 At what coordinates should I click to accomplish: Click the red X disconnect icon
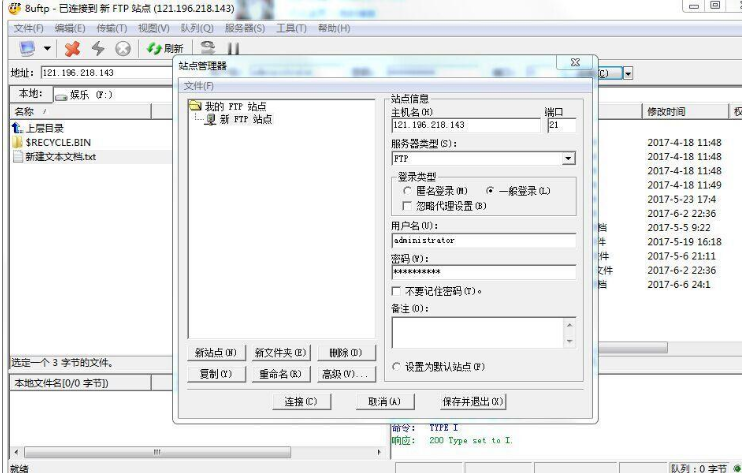point(72,48)
